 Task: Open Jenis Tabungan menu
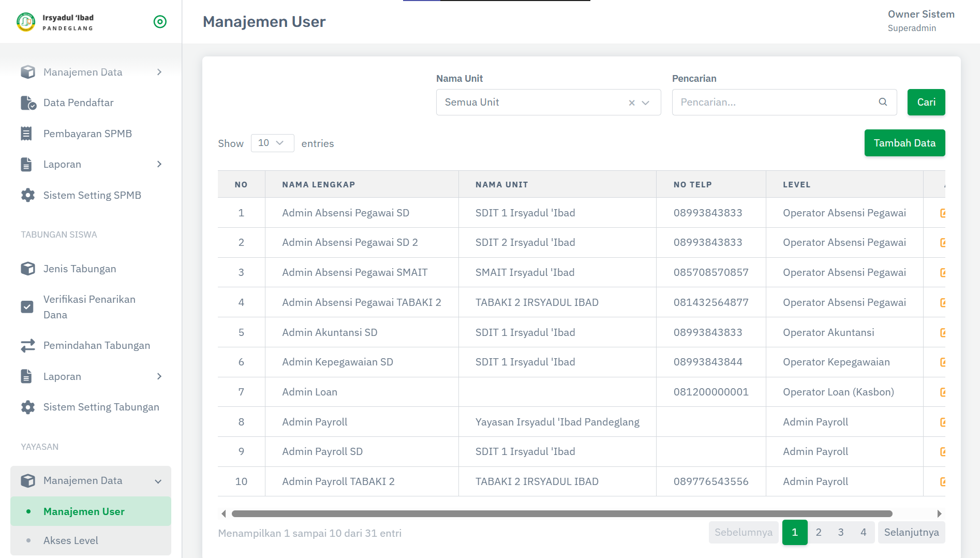click(x=91, y=269)
